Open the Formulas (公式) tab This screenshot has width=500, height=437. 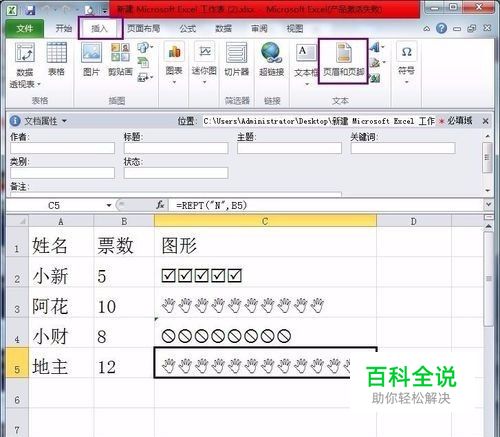pos(188,29)
